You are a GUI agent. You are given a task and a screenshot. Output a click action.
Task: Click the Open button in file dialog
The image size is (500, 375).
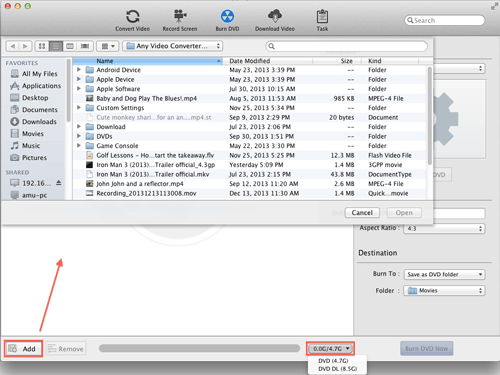pos(404,213)
